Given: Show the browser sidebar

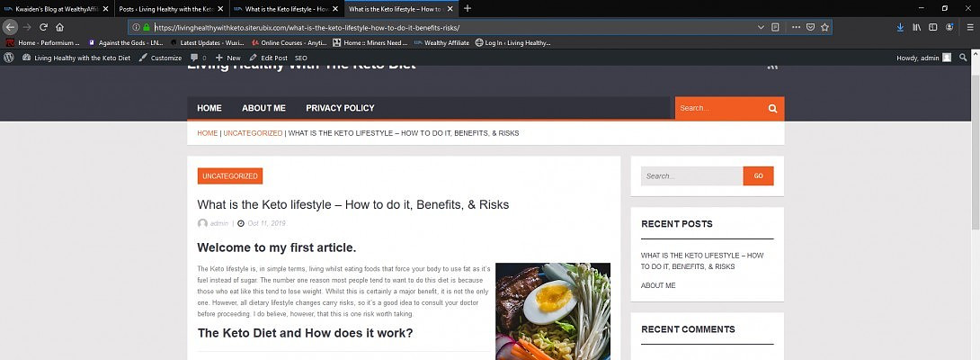Looking at the screenshot, I should [x=932, y=28].
